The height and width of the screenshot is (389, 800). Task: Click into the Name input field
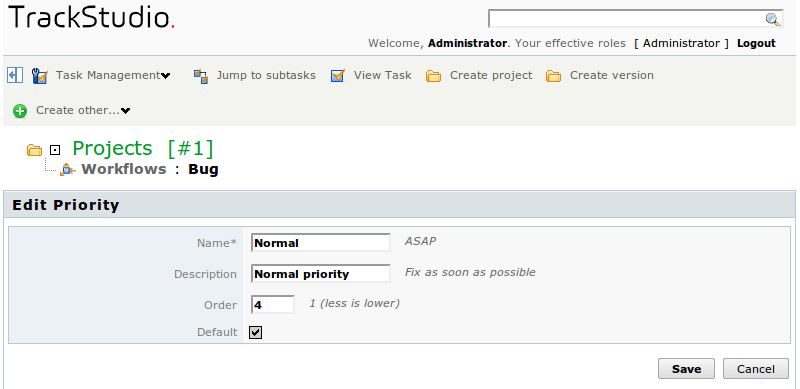click(x=321, y=243)
